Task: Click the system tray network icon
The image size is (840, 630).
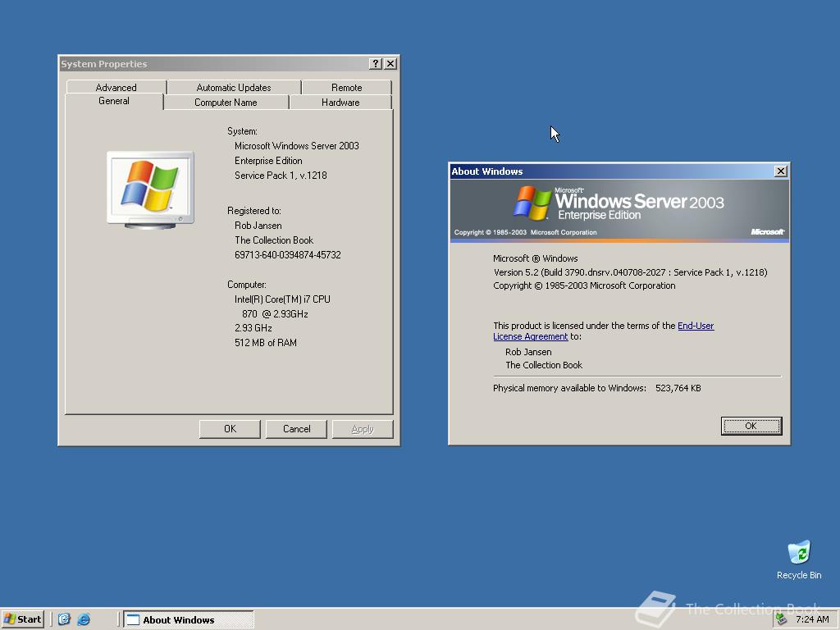Action: (x=782, y=619)
